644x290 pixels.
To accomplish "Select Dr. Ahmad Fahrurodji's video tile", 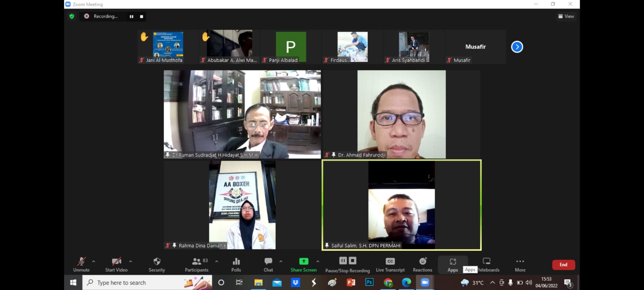I will point(402,114).
